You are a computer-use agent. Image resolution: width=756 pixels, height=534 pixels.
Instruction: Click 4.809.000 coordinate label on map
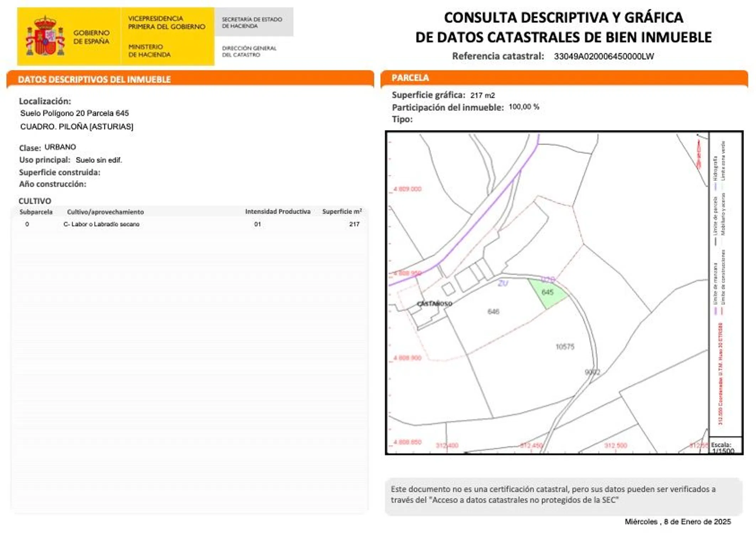pyautogui.click(x=407, y=189)
